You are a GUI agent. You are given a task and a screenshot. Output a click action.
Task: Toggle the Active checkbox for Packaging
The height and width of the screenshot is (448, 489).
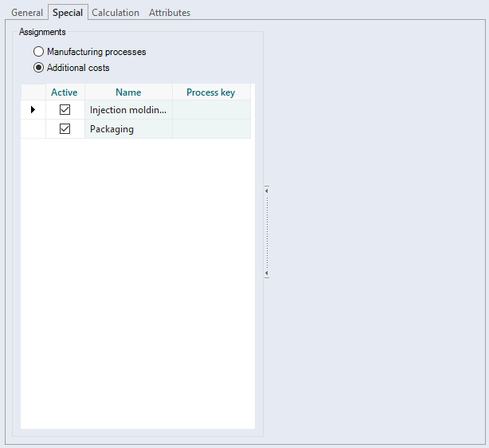65,129
